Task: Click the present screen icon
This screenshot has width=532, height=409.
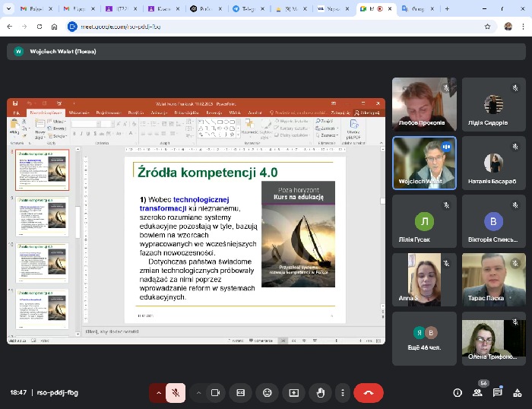Action: click(x=293, y=393)
